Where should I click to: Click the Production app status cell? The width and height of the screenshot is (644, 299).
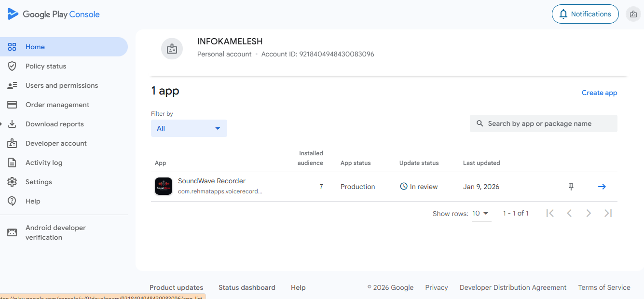point(358,187)
